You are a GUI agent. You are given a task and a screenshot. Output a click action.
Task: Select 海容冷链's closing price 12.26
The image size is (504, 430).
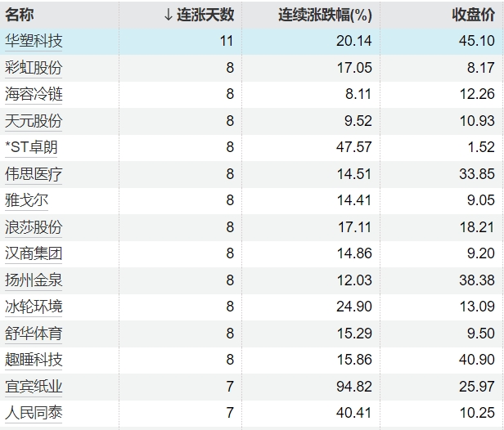tap(477, 94)
